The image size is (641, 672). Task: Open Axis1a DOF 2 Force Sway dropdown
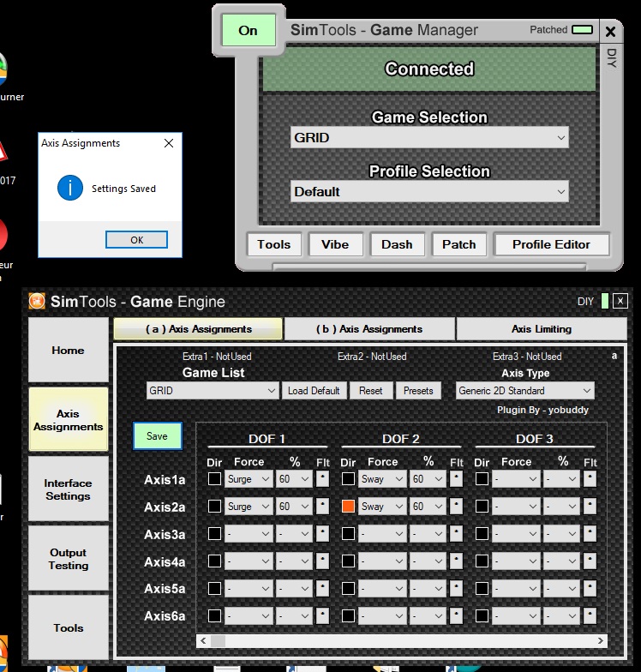coord(382,478)
